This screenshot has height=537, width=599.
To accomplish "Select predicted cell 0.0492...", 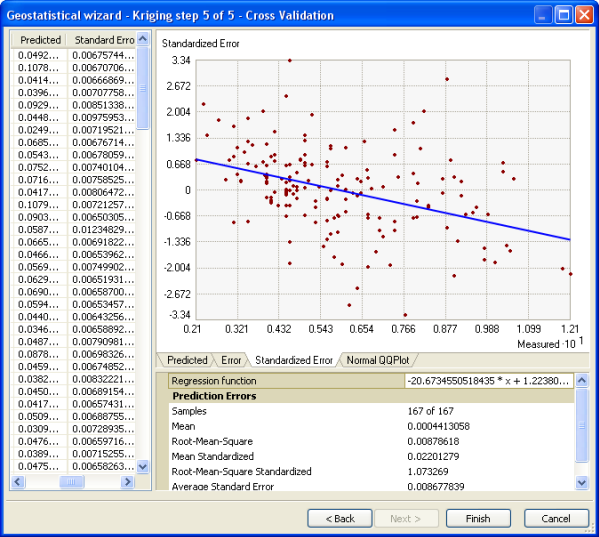I will coord(39,55).
